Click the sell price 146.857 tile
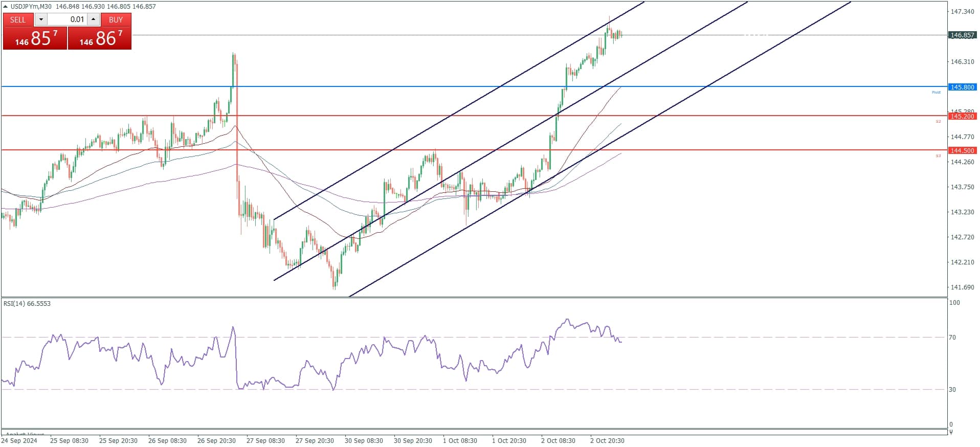 35,38
